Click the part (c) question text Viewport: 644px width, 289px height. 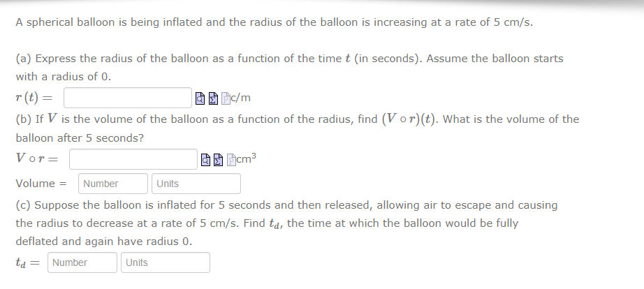pos(286,223)
